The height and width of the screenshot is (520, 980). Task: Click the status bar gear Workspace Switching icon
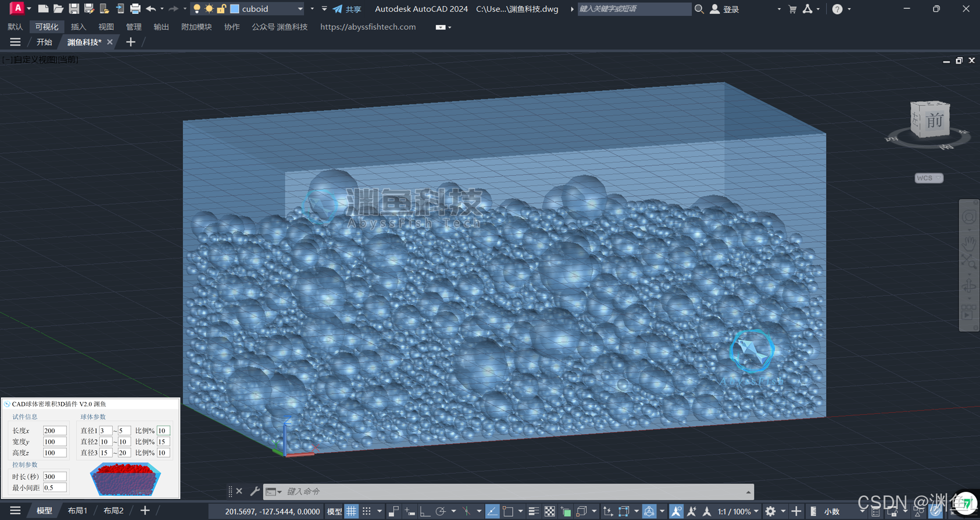click(x=770, y=511)
